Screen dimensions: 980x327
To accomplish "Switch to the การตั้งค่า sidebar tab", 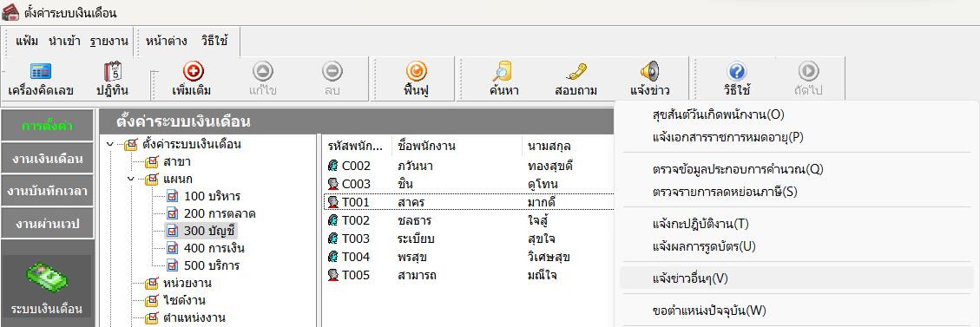I will coord(48,127).
